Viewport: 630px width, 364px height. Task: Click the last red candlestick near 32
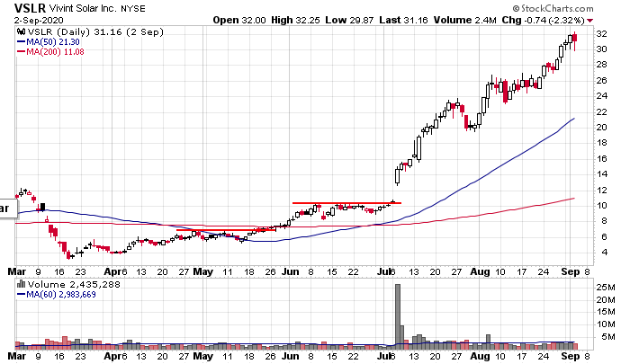pos(575,41)
